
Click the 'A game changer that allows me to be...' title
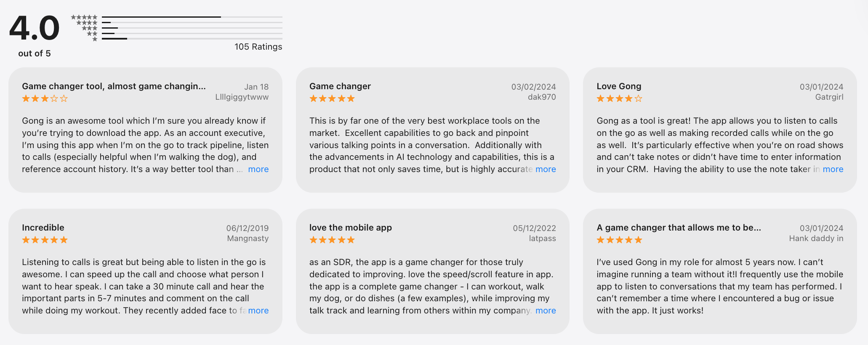[x=679, y=228]
